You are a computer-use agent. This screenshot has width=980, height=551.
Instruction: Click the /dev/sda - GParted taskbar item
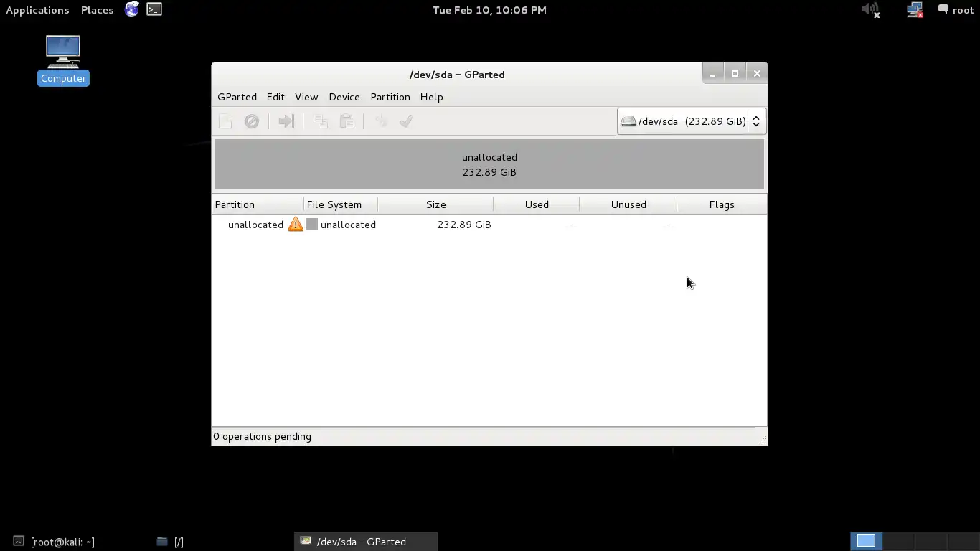(x=366, y=542)
